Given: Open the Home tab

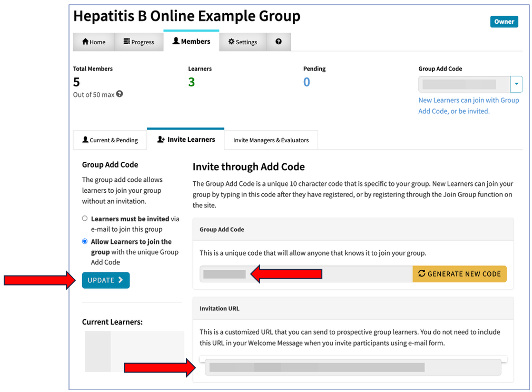Looking at the screenshot, I should coord(94,42).
